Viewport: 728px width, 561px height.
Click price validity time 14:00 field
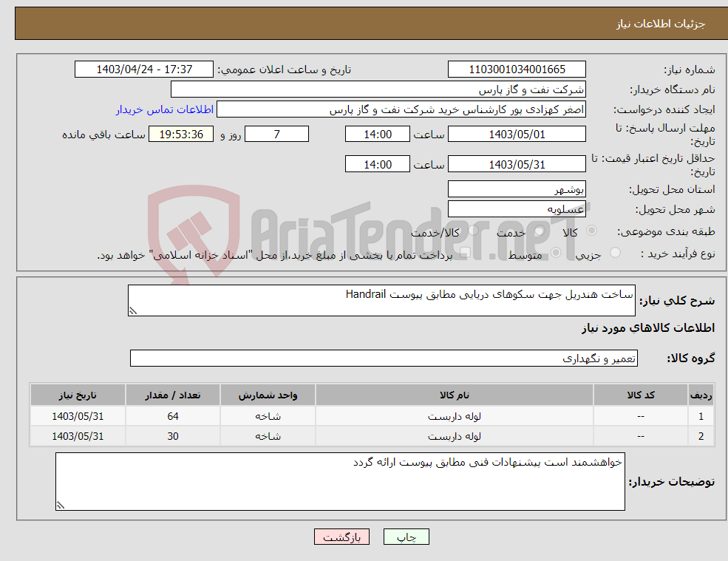[x=378, y=164]
